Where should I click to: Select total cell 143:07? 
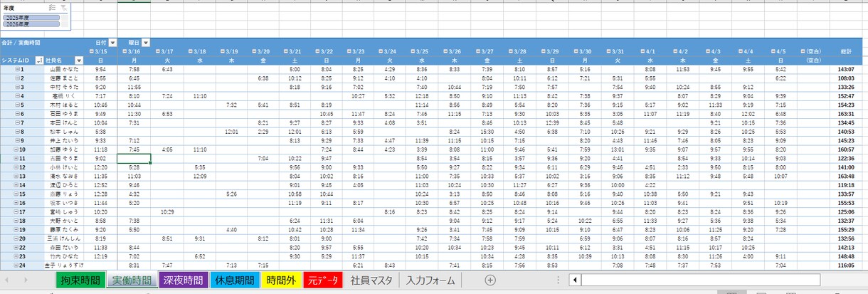point(846,70)
